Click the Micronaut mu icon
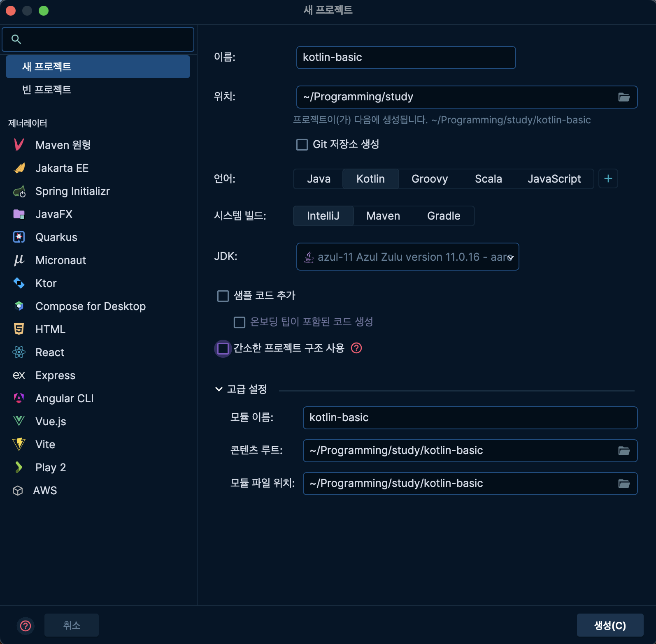 [19, 260]
